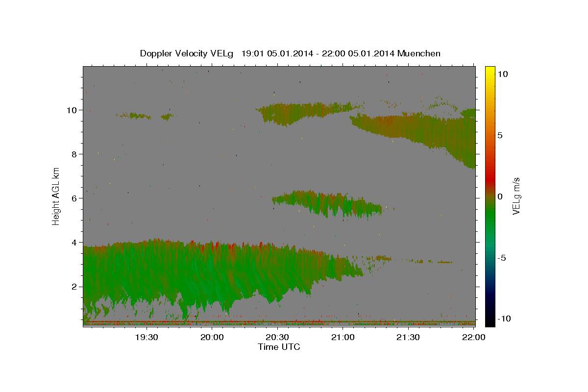Click the thin echo near 3 km at 21:45
The image size is (588, 392).
pos(434,262)
